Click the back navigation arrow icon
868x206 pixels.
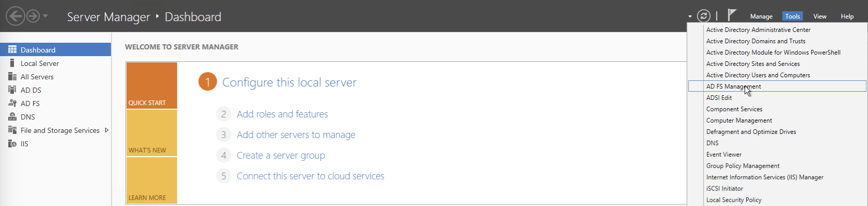(x=15, y=16)
